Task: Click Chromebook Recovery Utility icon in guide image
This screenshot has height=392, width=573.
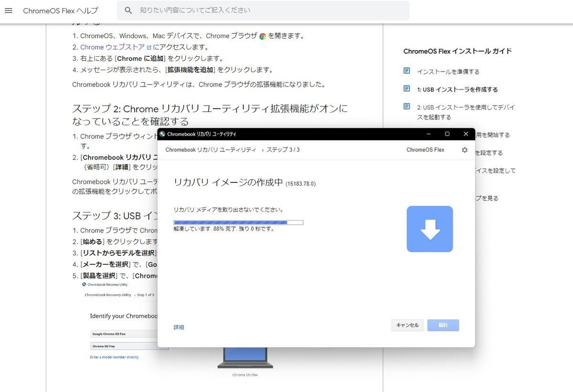Action: [x=85, y=285]
